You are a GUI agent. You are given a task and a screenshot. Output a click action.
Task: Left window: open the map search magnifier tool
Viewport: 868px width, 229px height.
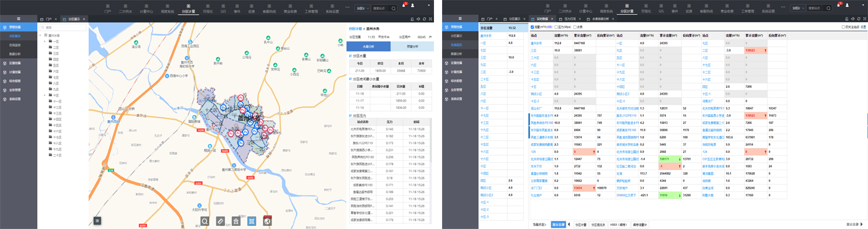204,220
